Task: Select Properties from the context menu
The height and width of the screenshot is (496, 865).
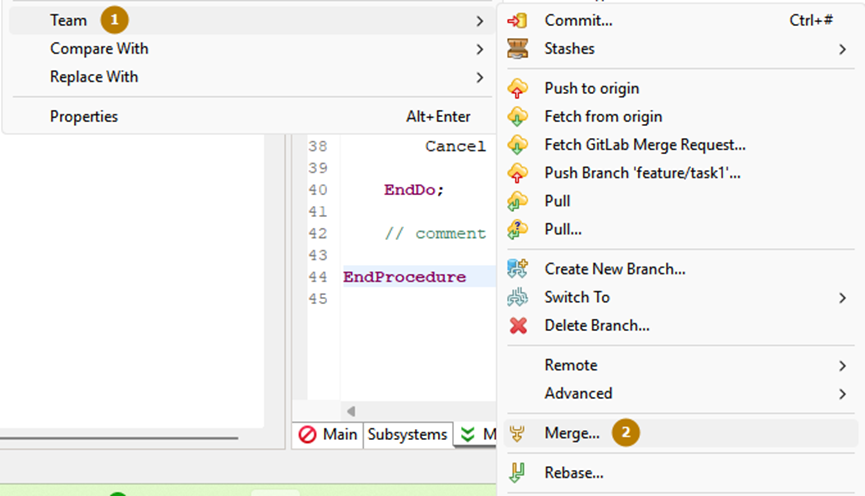Action: [84, 117]
